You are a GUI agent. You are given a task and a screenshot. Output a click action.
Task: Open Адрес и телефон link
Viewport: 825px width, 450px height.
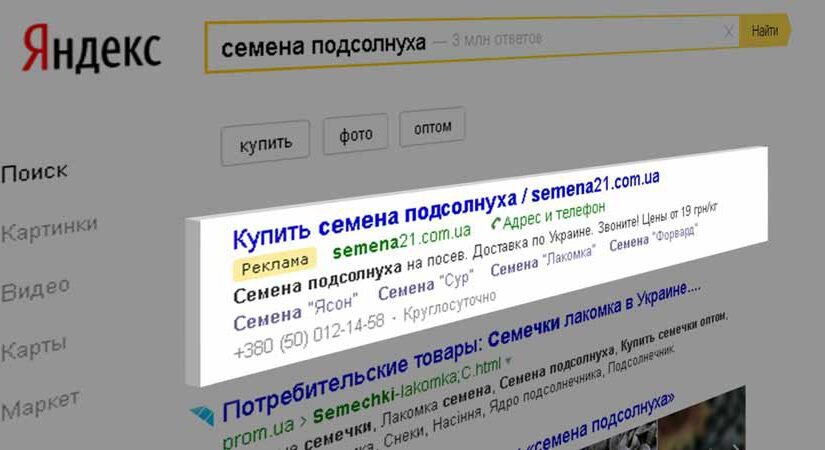[554, 215]
